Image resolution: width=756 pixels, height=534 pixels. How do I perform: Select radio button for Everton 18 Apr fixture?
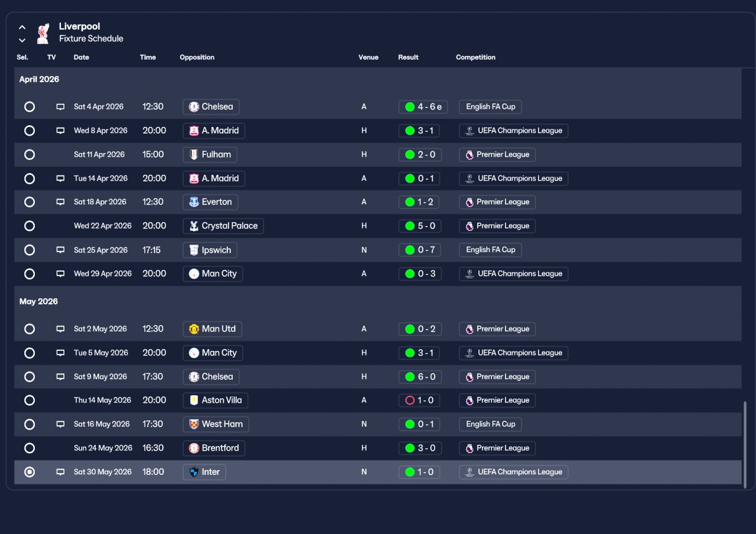coord(30,202)
